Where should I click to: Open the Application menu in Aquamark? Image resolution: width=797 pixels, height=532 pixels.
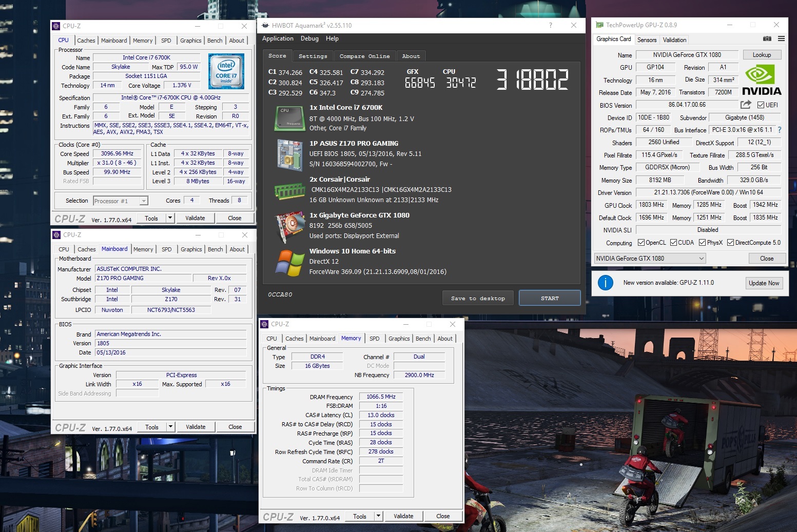point(278,38)
